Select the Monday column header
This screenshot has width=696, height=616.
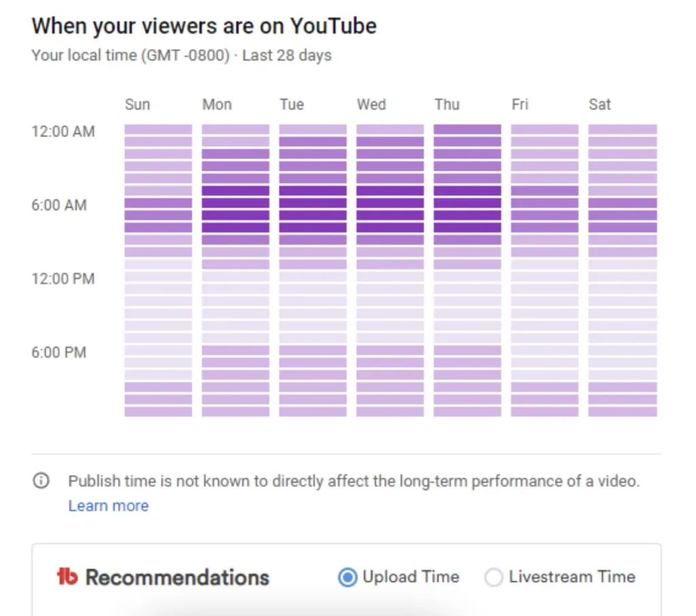point(217,105)
